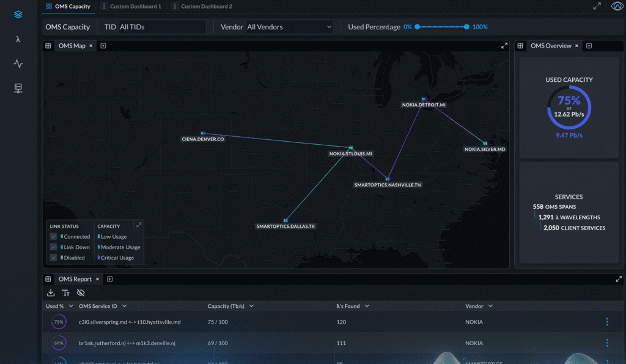Screen dimensions: 626x364
Task: Toggle the Link Down status checkbox
Action: click(53, 247)
